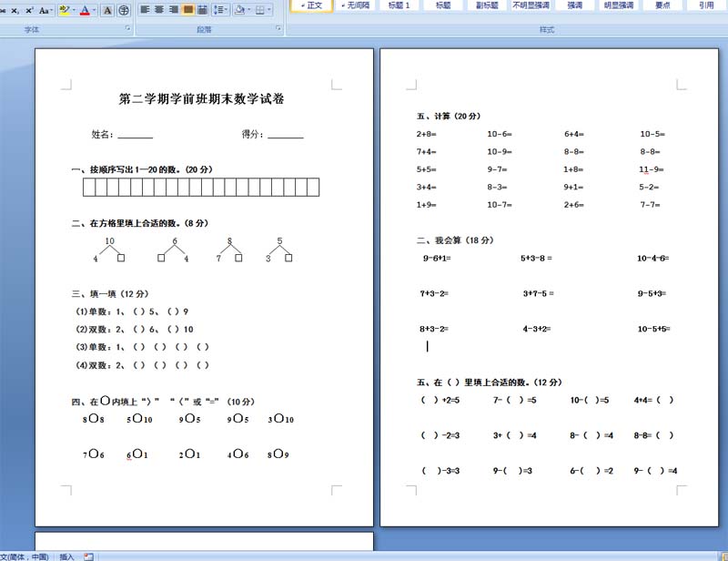Viewport: 728px width, 561px height.
Task: Click the equation 7-7=
Action: [x=650, y=205]
